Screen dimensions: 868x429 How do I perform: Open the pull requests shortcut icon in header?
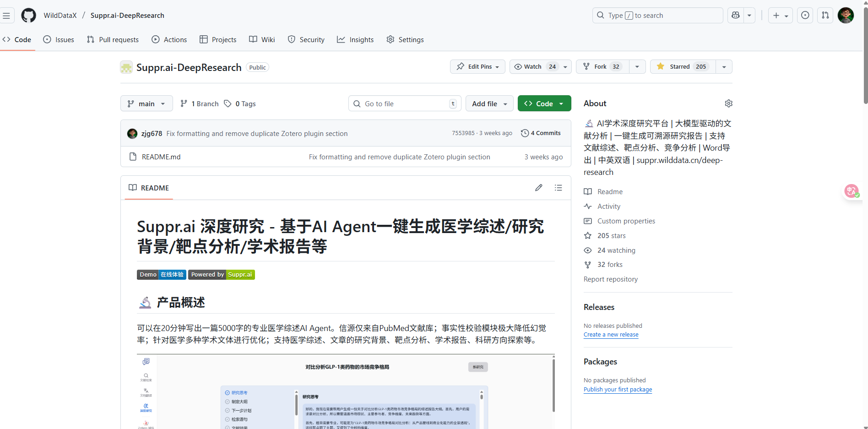tap(825, 16)
